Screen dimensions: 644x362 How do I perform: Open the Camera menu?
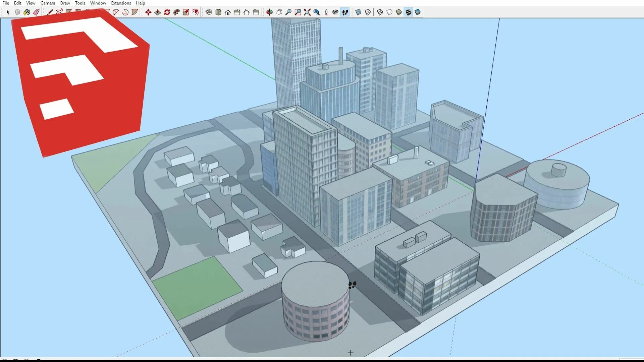[x=48, y=3]
